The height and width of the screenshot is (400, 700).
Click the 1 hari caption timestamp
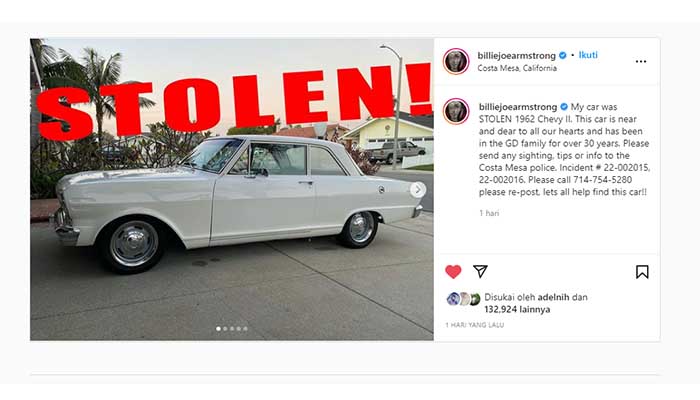click(489, 213)
